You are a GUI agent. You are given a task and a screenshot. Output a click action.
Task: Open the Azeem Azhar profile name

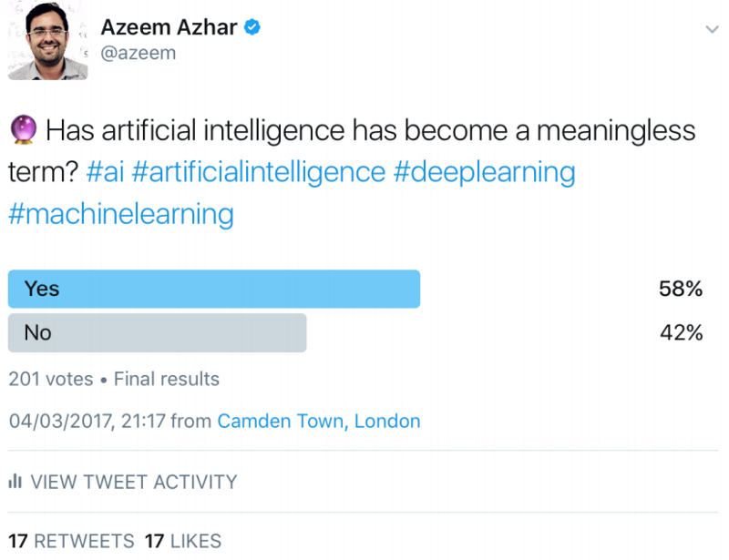click(169, 28)
